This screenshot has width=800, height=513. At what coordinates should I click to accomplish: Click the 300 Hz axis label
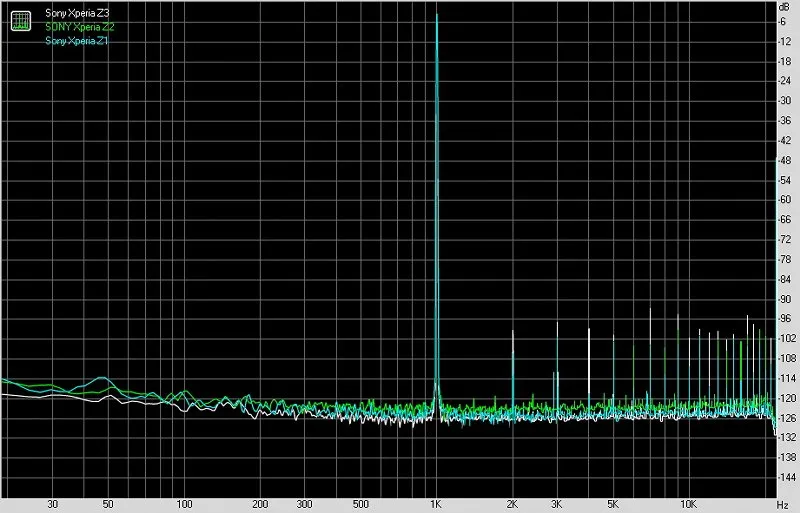pos(305,504)
